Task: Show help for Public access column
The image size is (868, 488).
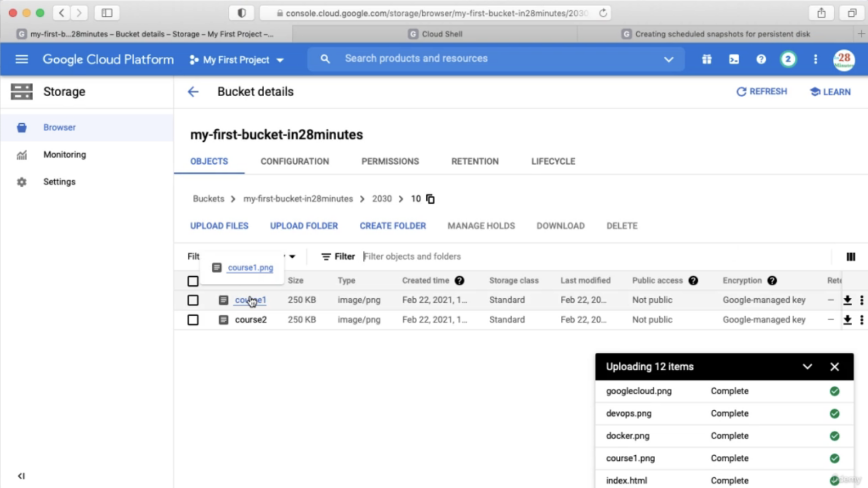Action: 693,280
